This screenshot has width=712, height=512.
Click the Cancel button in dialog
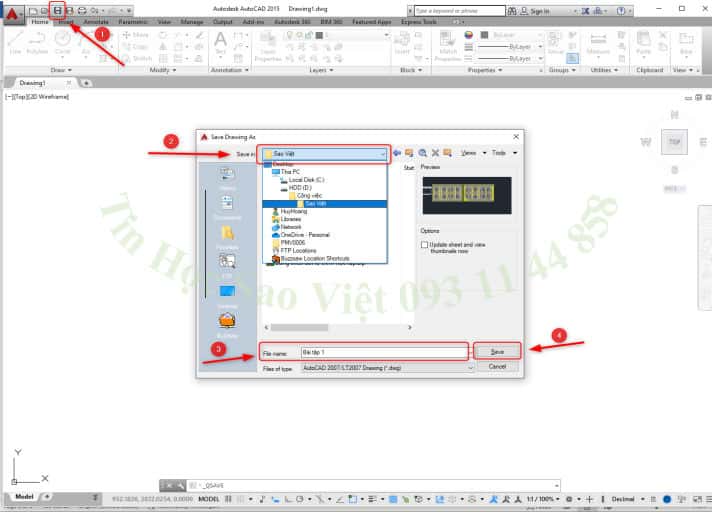[497, 366]
